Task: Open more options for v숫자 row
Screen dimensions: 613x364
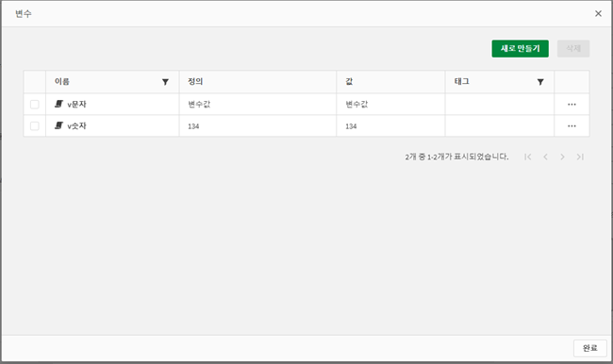Action: pyautogui.click(x=572, y=126)
